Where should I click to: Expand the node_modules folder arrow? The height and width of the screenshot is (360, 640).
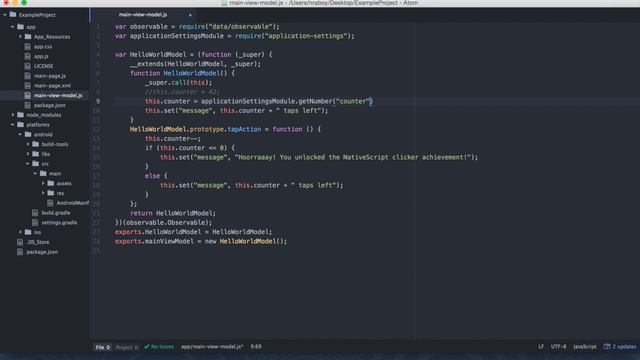13,115
